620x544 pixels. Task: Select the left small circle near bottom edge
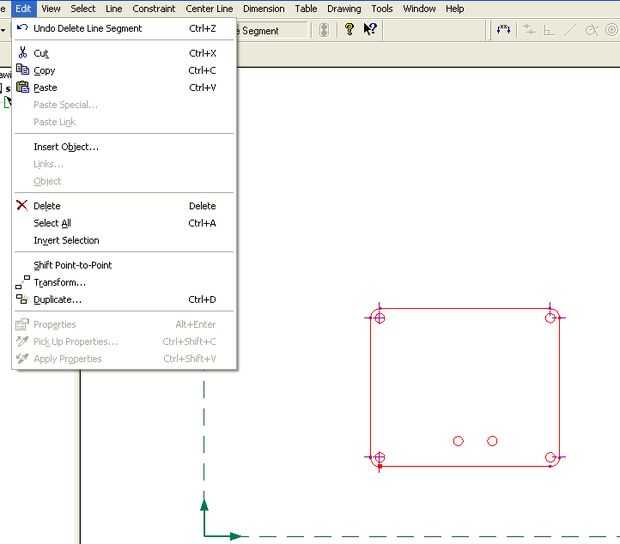(x=458, y=440)
